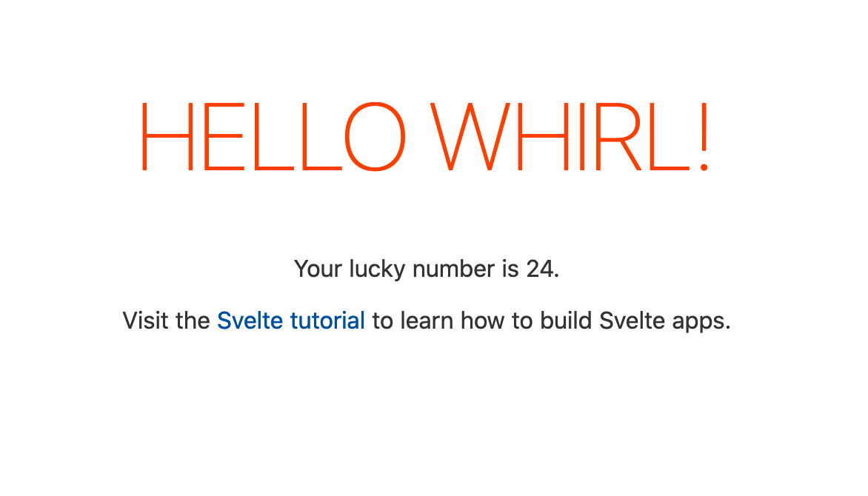The width and height of the screenshot is (868, 496).
Task: Click the number 24
Action: 540,269
